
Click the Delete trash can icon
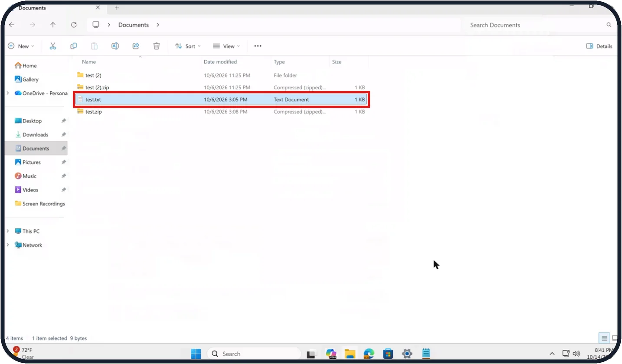coord(157,46)
